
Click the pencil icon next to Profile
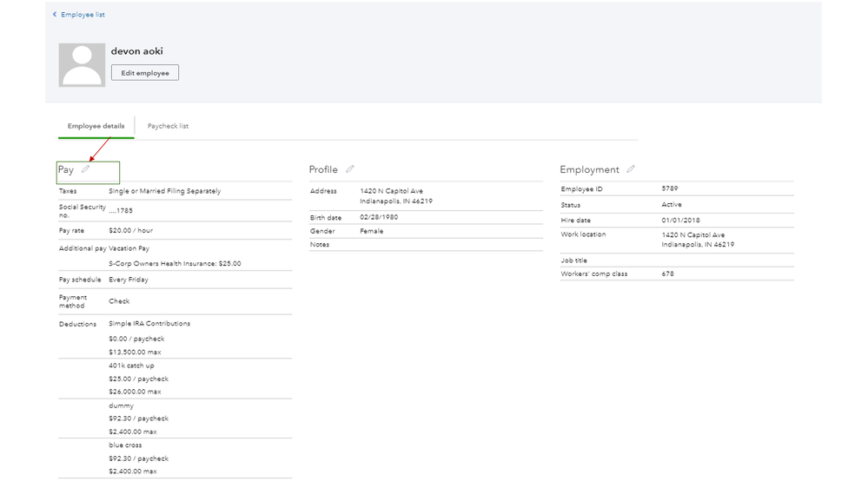click(x=350, y=169)
